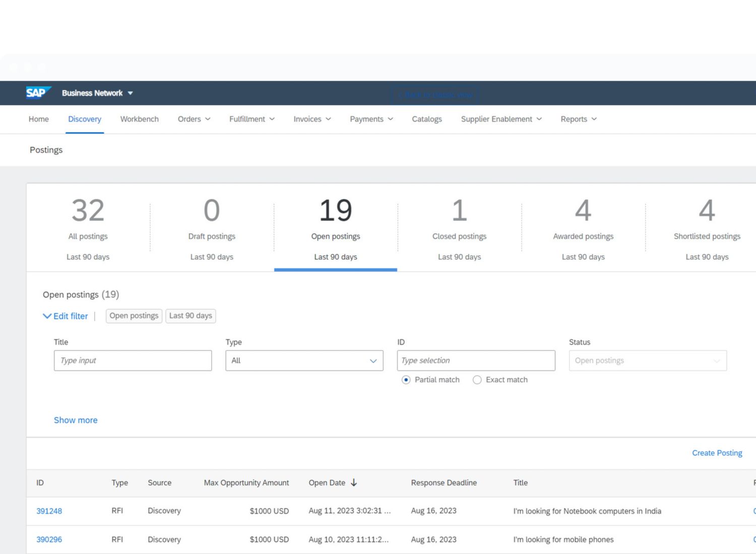This screenshot has width=756, height=554.
Task: Open posting ID 391248
Action: 49,511
